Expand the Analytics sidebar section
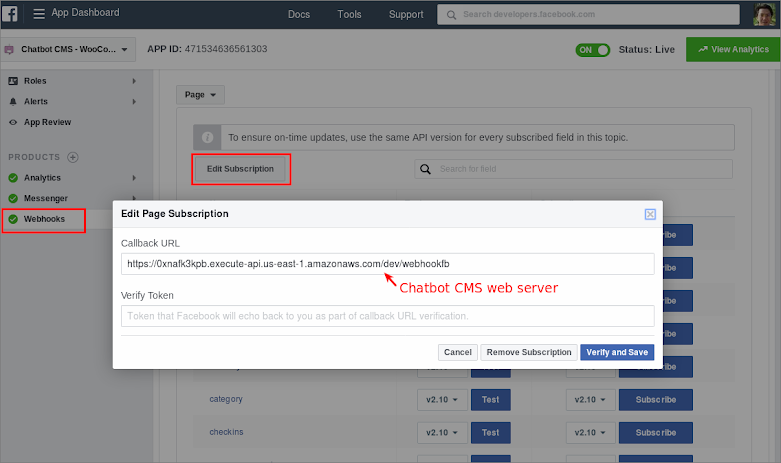The image size is (781, 463). [x=134, y=178]
